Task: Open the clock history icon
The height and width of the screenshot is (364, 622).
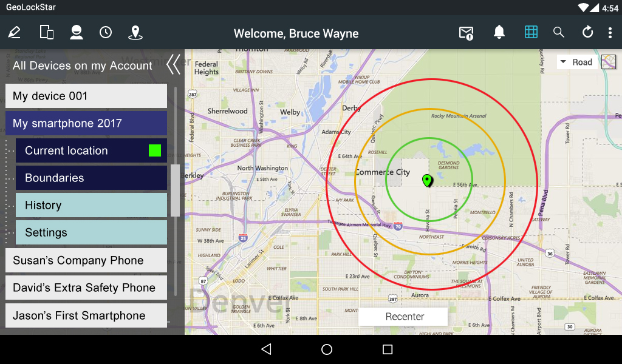Action: click(106, 33)
